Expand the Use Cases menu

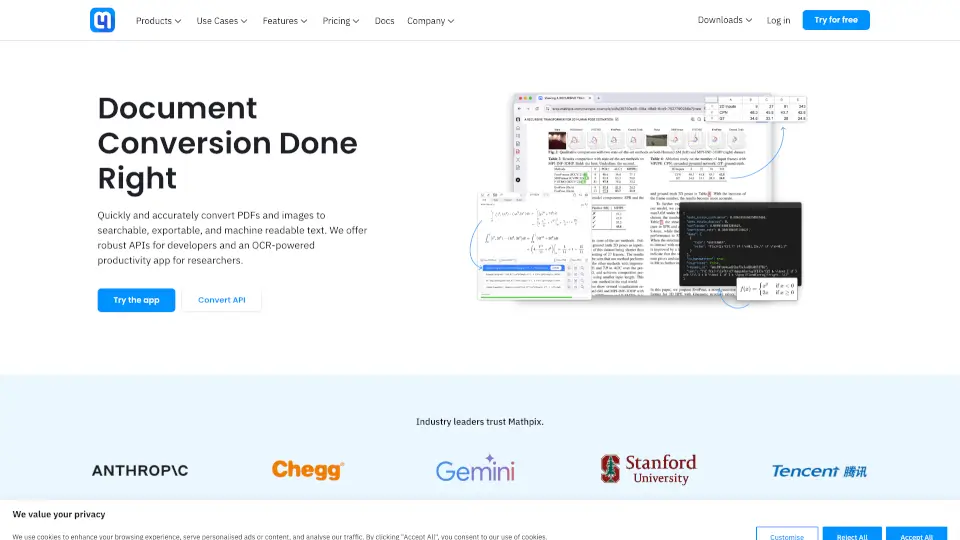click(223, 21)
